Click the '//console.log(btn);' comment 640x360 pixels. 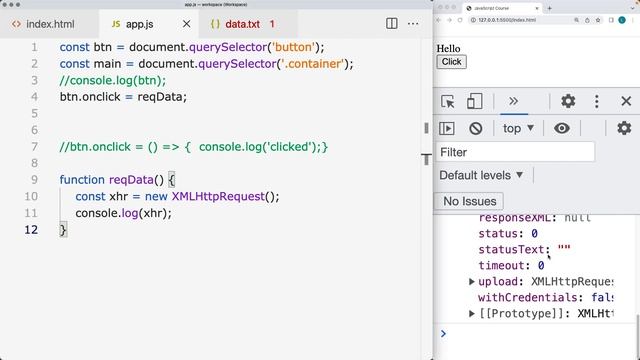tap(113, 80)
